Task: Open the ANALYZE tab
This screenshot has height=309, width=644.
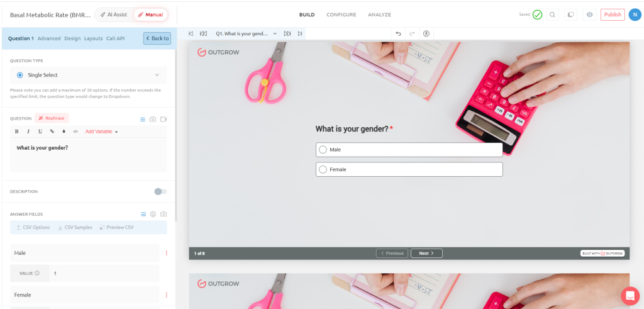Action: coord(379,15)
